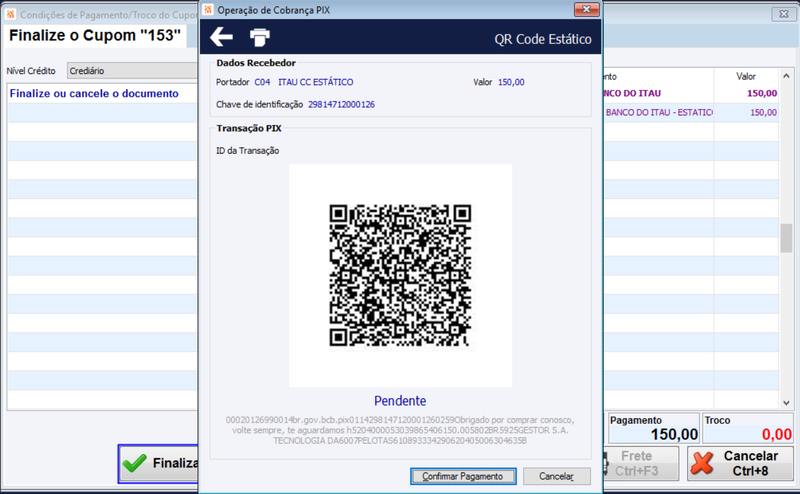Image resolution: width=800 pixels, height=494 pixels.
Task: Click the green checkmark icon on Finalizar
Action: pyautogui.click(x=135, y=463)
